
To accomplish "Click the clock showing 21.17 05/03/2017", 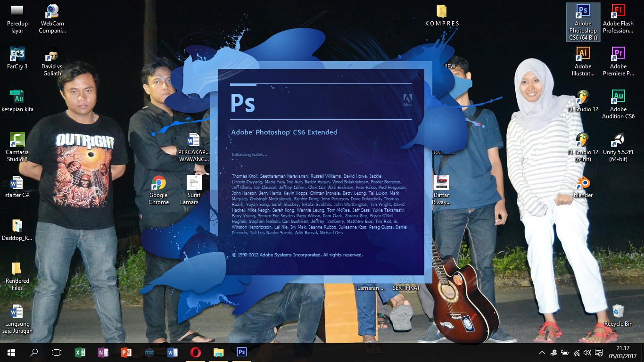I will click(624, 352).
